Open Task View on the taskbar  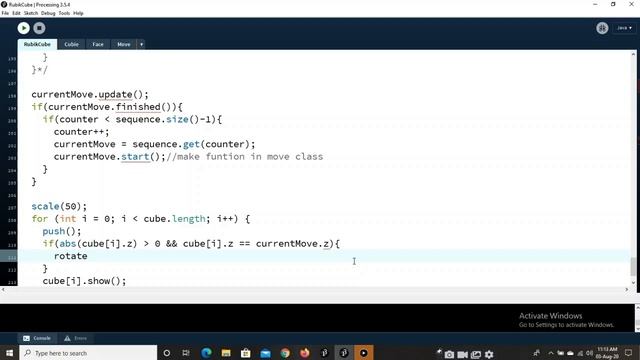[186, 353]
